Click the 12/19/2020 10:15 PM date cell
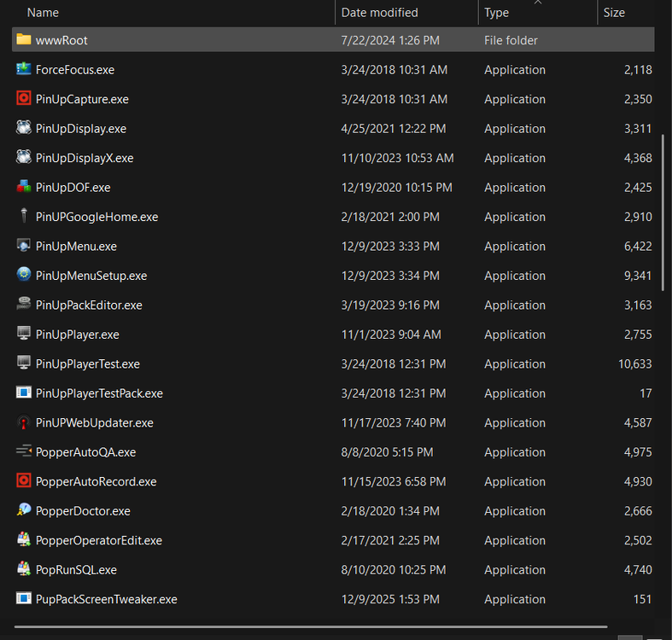This screenshot has height=640, width=672. 396,187
